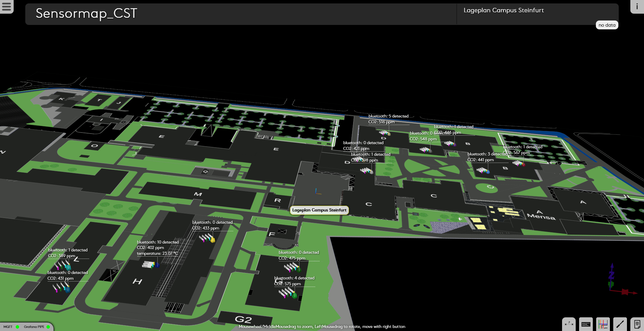Click the sensor showing CO2 516 ppm

coord(385,133)
